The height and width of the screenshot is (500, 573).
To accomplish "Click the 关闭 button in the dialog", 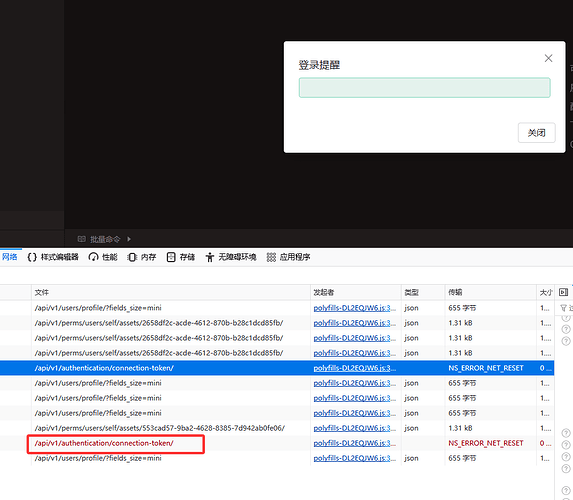I will tap(536, 133).
